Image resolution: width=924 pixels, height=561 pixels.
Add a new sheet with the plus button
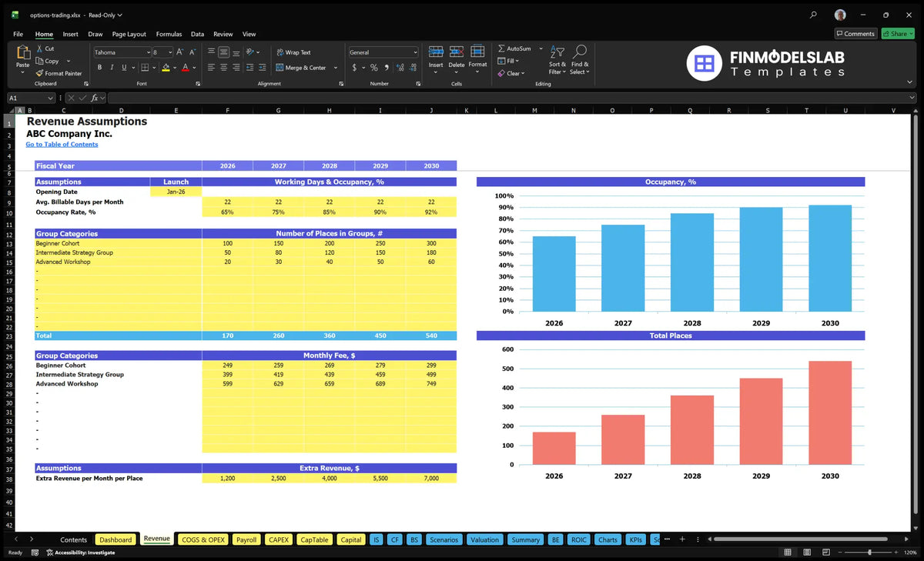pos(681,539)
